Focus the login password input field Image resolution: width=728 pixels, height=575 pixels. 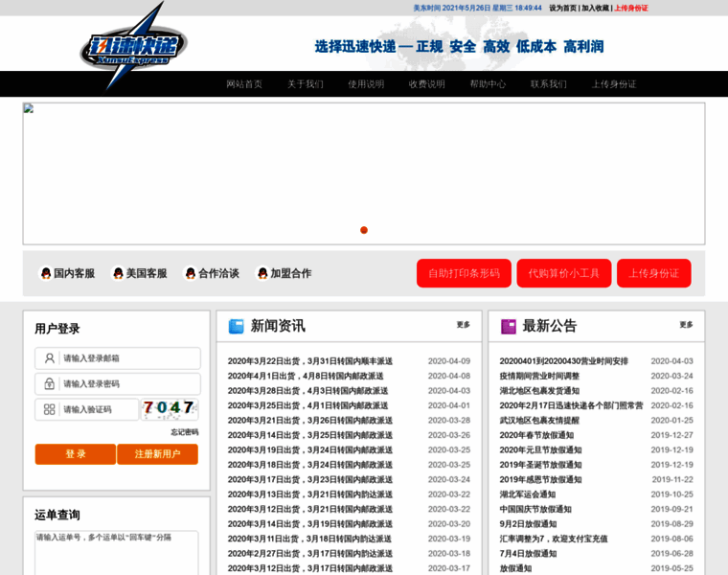pos(118,383)
